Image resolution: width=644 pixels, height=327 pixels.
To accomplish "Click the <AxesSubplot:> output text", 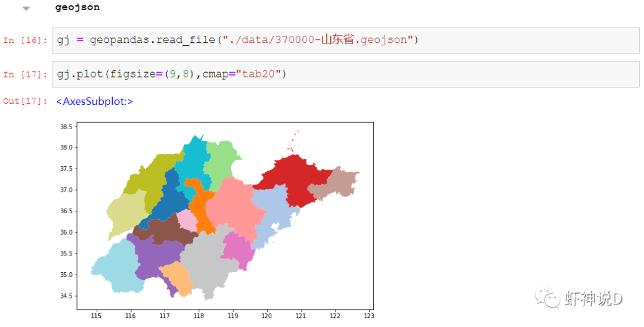I will (x=94, y=101).
